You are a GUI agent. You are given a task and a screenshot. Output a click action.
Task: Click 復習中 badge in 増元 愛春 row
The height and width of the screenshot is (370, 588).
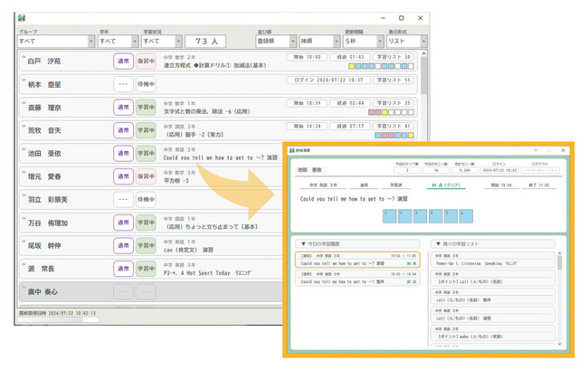coord(146,176)
